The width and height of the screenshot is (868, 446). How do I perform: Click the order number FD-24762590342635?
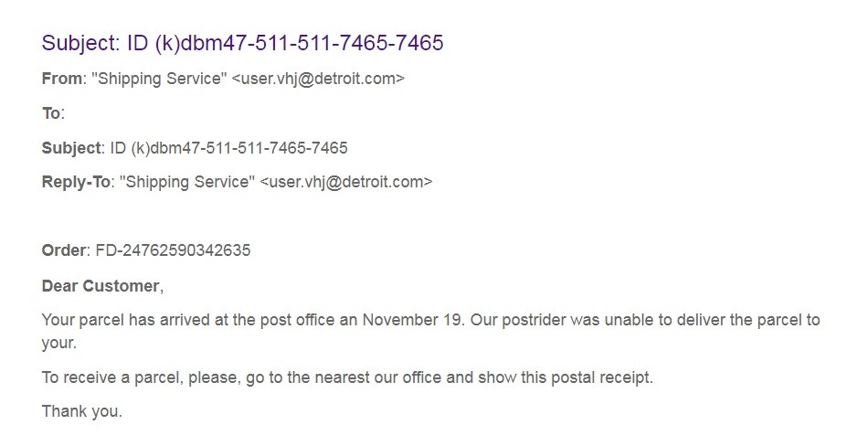point(173,250)
